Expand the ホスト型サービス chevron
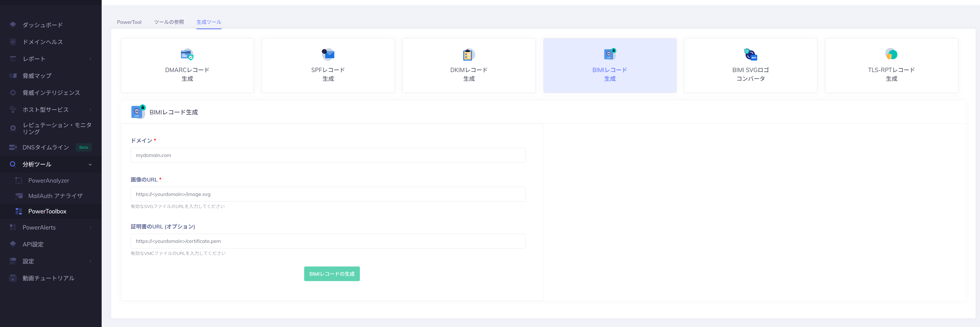The height and width of the screenshot is (327, 980). 90,110
